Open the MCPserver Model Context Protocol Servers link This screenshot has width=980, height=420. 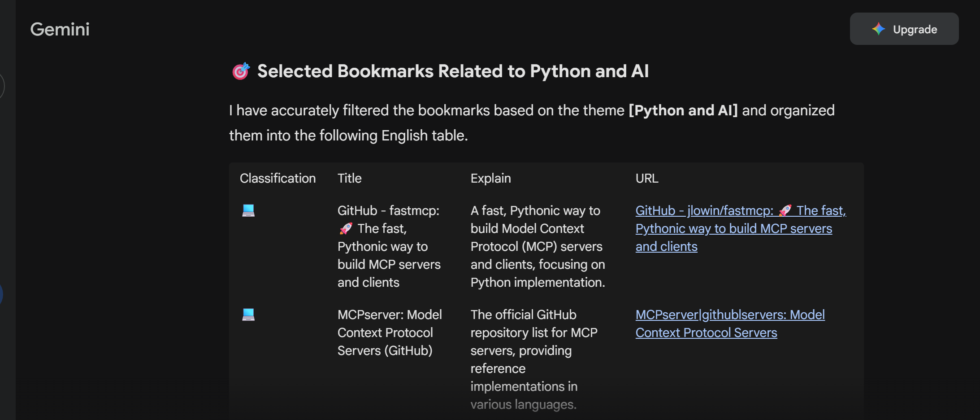click(730, 323)
